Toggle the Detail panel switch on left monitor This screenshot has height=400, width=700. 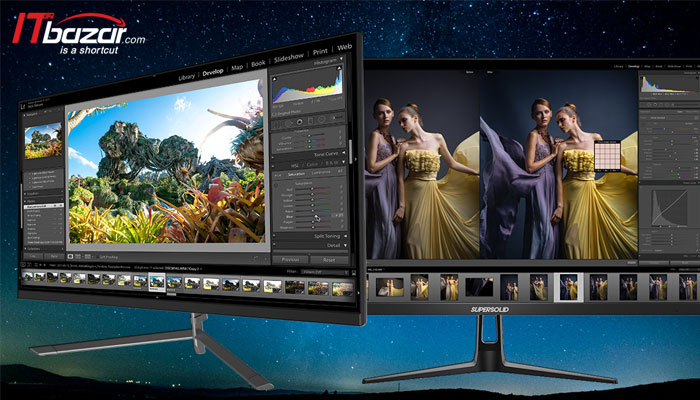274,244
